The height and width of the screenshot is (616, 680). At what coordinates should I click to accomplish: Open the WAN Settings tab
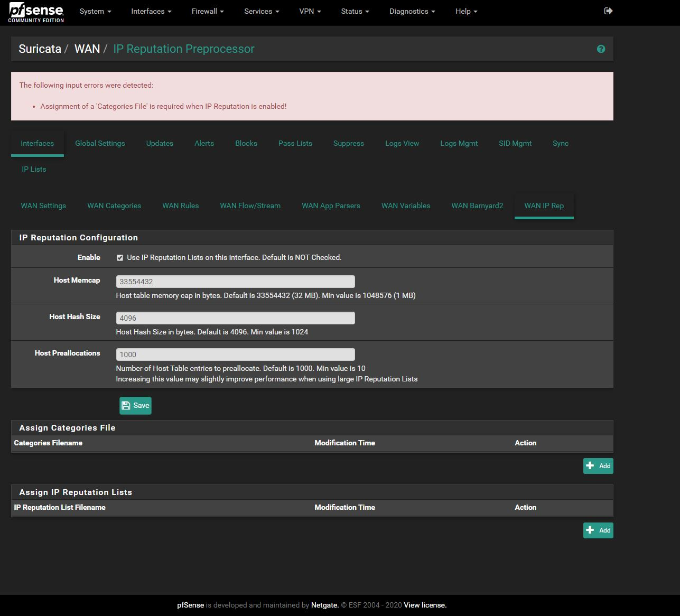click(43, 206)
